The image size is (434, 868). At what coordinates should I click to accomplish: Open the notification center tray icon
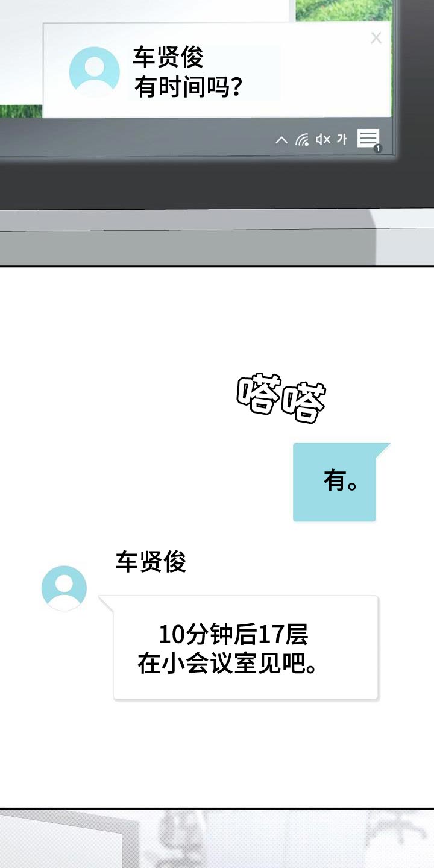point(368,139)
